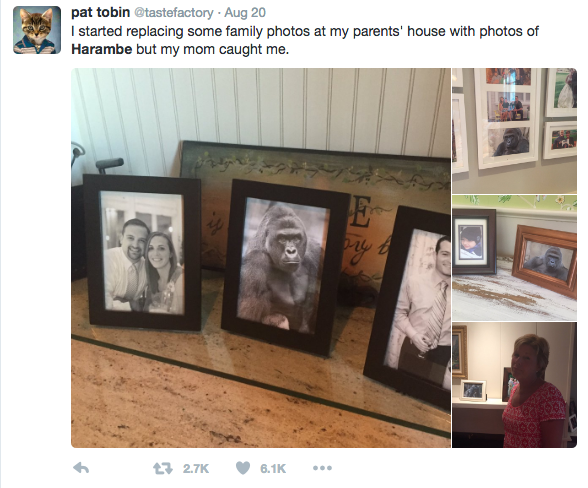This screenshot has width=588, height=488.
Task: Retweet using the retweet arrows icon
Action: tap(163, 468)
